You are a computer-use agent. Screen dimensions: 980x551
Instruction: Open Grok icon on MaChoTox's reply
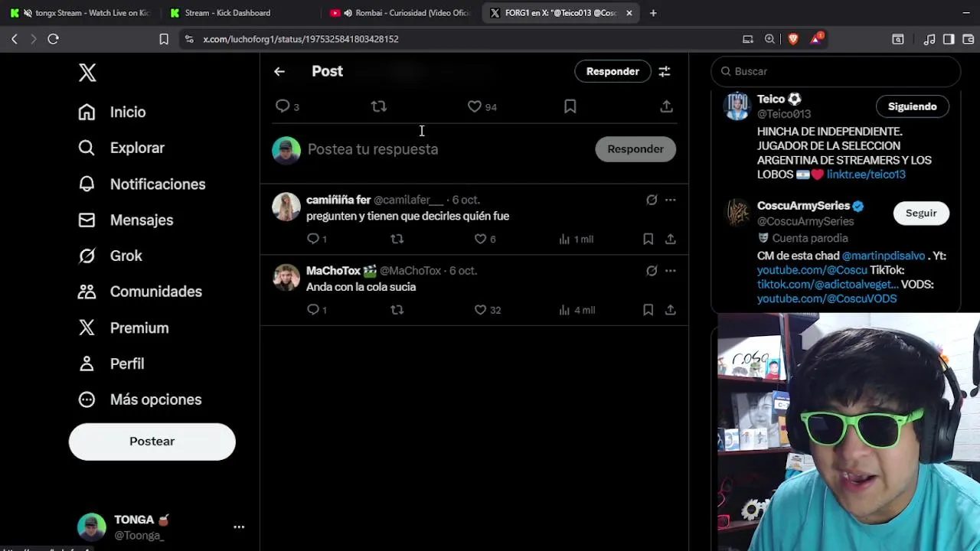tap(652, 270)
